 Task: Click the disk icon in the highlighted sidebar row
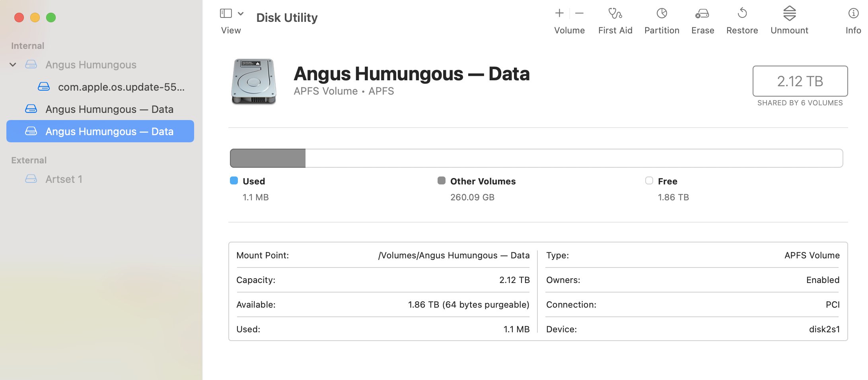point(31,131)
